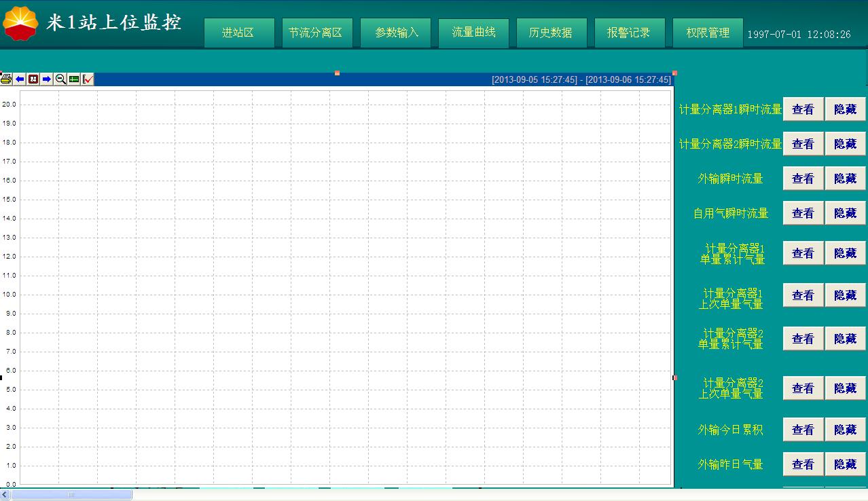
Task: Click 隐藏 for 计量分离器2 上次单量气量
Action: pos(846,388)
